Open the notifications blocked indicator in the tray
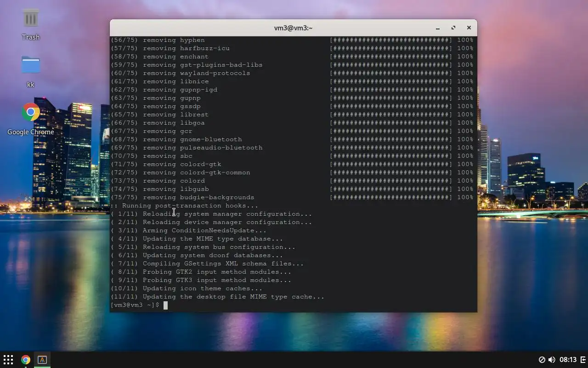This screenshot has height=368, width=588. 542,360
